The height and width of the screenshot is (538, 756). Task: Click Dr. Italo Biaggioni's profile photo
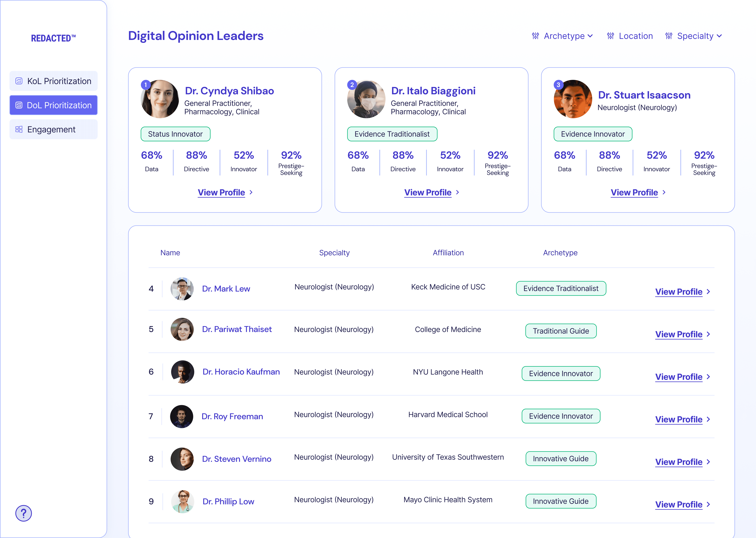pos(366,99)
